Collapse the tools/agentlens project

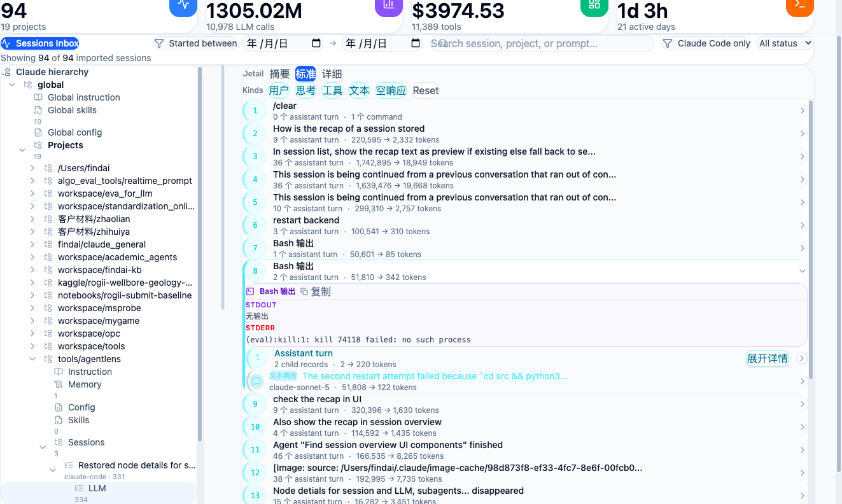(32, 359)
